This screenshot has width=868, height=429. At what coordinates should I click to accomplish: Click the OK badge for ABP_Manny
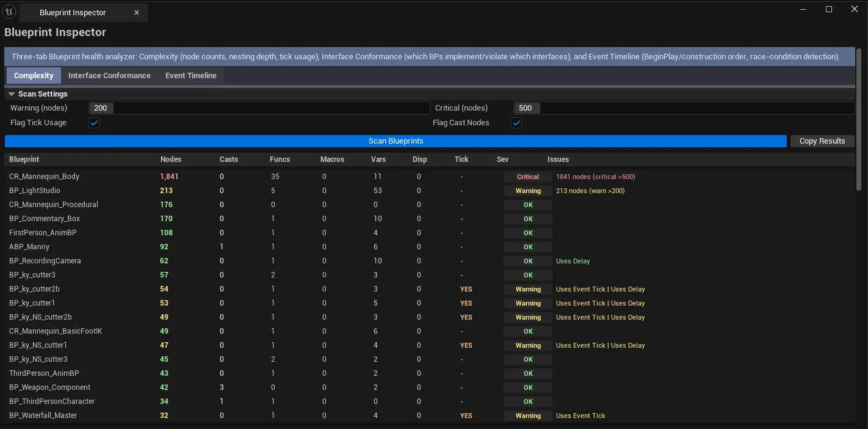coord(528,247)
